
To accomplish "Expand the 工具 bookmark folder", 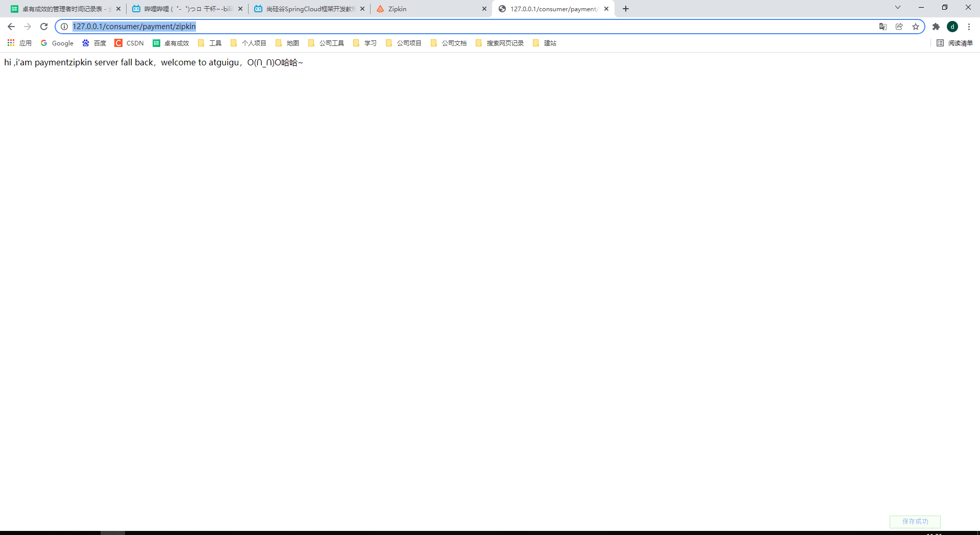I will point(210,43).
